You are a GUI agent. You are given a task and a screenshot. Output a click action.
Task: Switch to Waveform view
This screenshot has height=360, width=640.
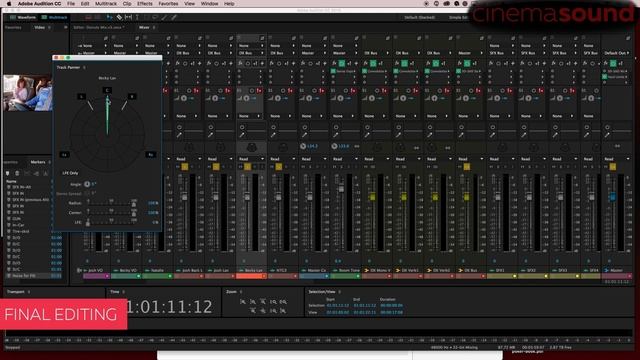(23, 18)
